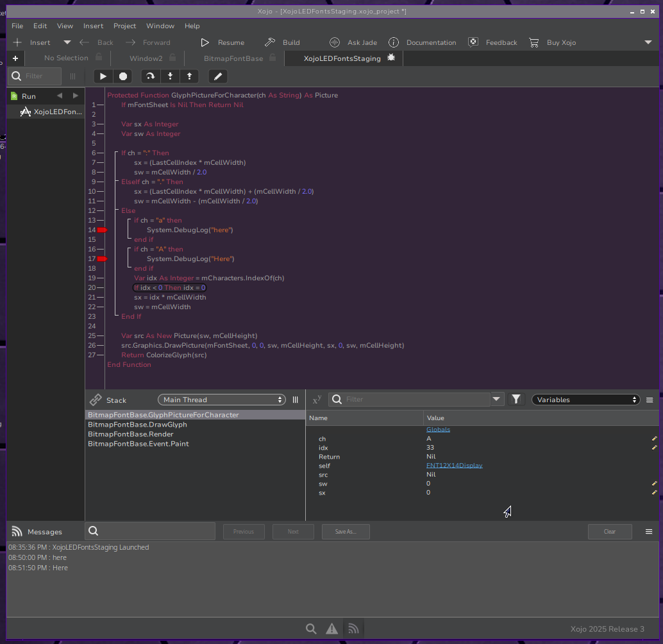The image size is (663, 644).
Task: Open the Project menu
Action: 124,26
